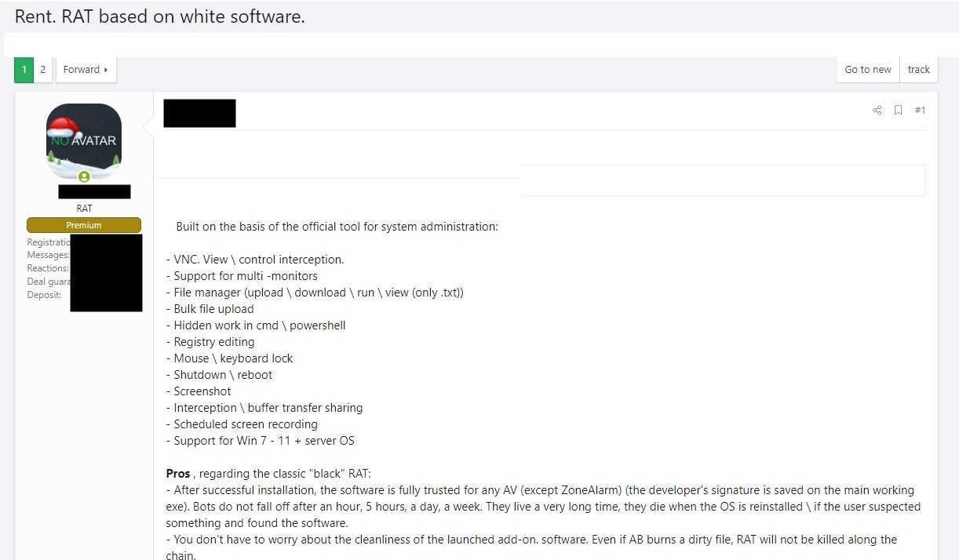Click the share icon on the post
This screenshot has width=959, height=560.
pos(877,111)
